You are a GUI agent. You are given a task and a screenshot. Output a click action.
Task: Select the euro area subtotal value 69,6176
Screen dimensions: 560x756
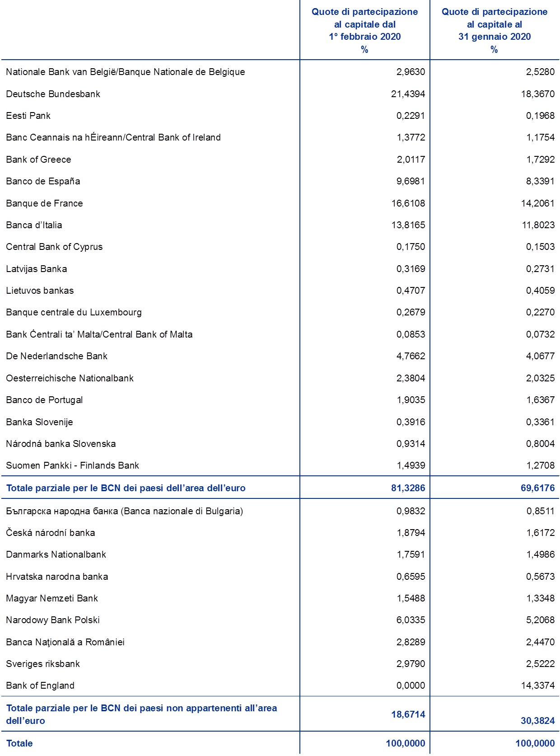(x=537, y=488)
